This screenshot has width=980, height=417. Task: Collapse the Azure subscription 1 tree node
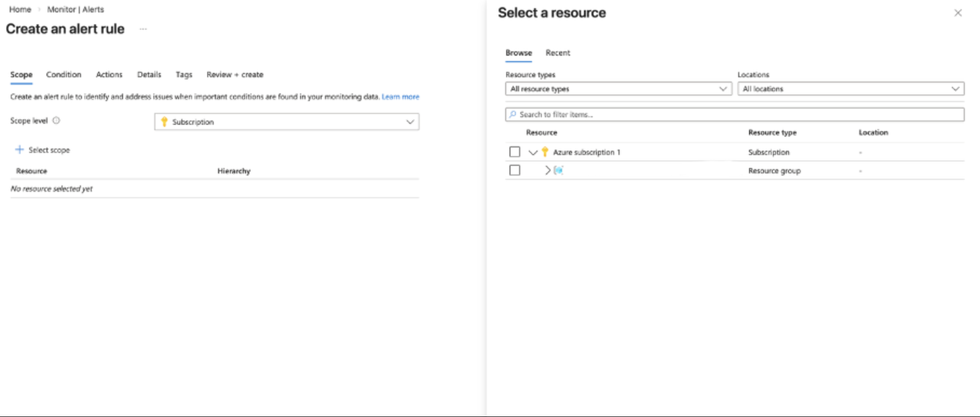point(533,152)
